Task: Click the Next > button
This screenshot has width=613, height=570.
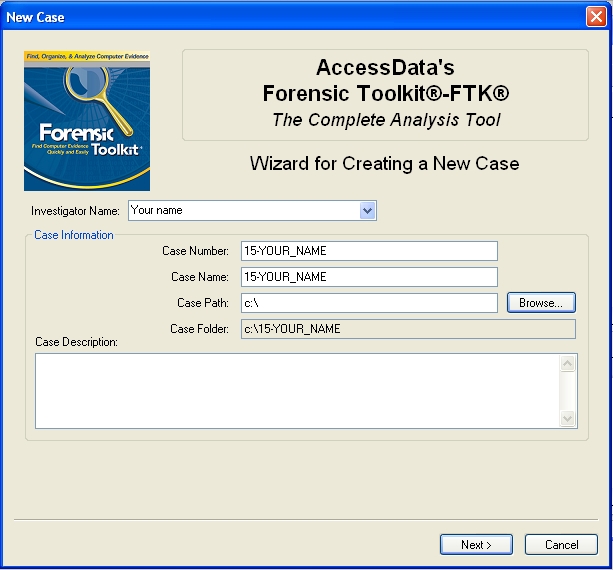Action: [x=476, y=545]
